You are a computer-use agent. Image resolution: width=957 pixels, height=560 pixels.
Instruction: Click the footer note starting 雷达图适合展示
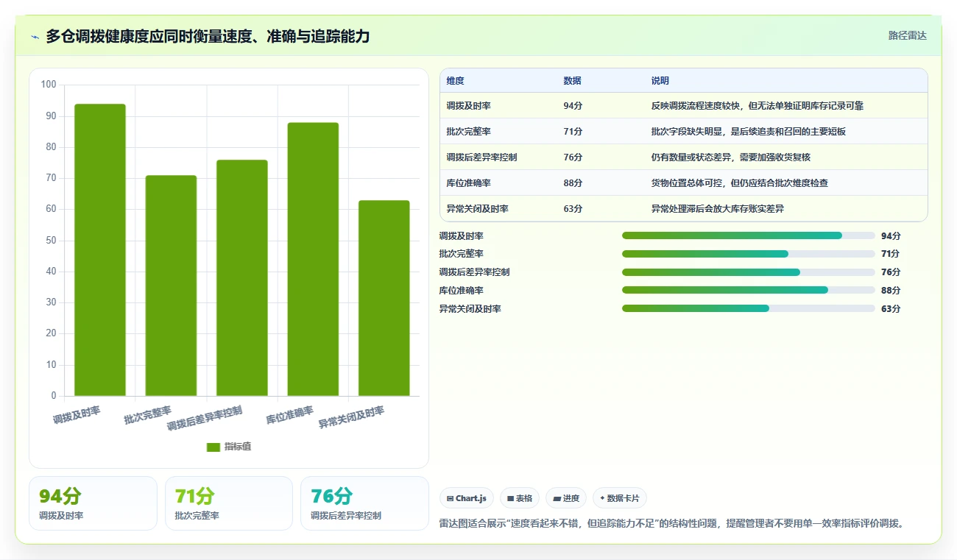point(671,524)
